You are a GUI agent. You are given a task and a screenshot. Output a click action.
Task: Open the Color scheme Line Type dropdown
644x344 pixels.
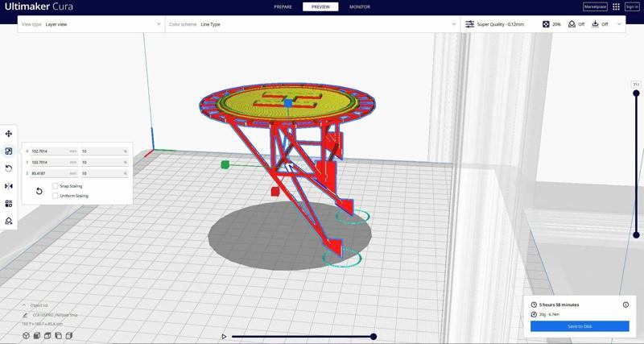tap(312, 24)
